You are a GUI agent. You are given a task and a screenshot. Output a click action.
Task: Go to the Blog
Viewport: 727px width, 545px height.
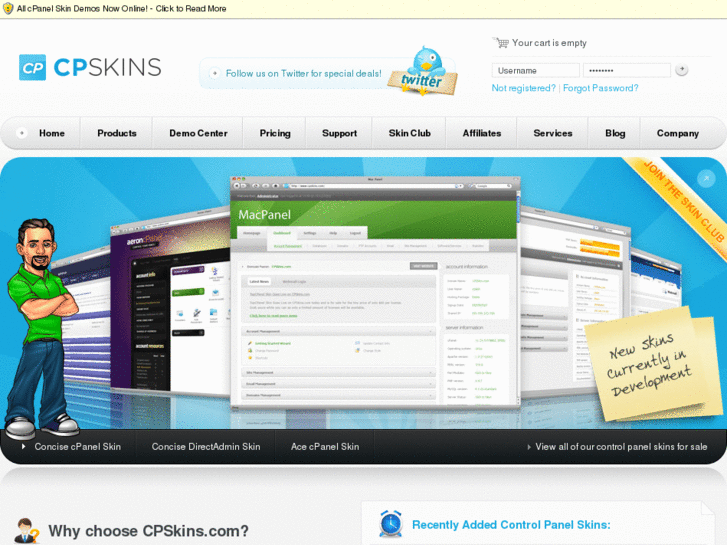(615, 134)
